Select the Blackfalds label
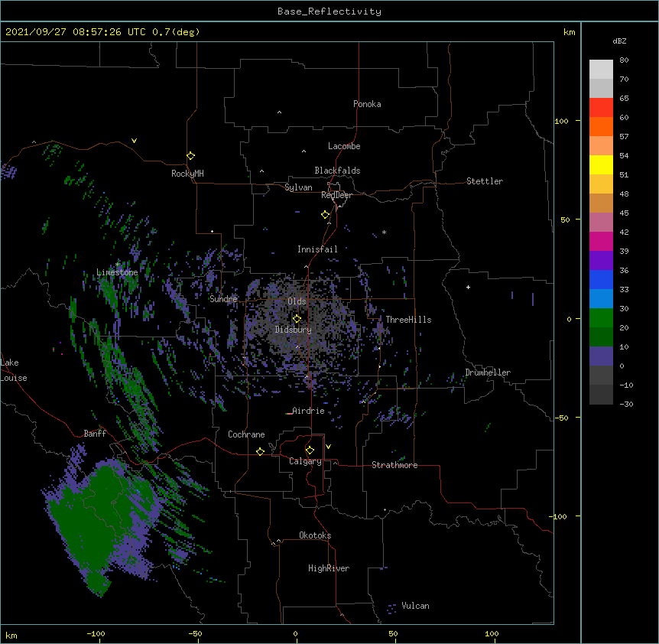 (337, 171)
